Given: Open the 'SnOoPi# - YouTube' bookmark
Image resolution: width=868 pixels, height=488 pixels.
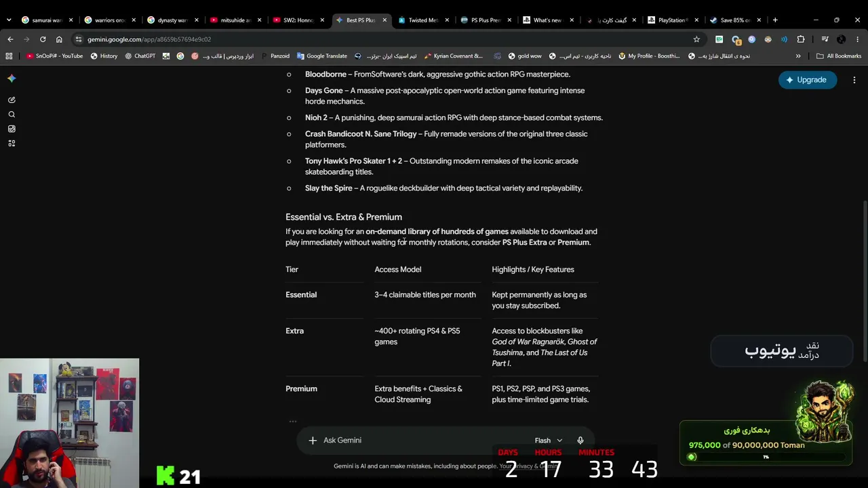Looking at the screenshot, I should coord(54,56).
